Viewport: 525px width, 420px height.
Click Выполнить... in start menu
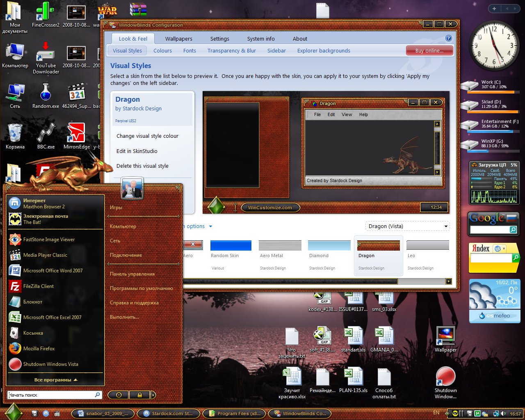[124, 317]
